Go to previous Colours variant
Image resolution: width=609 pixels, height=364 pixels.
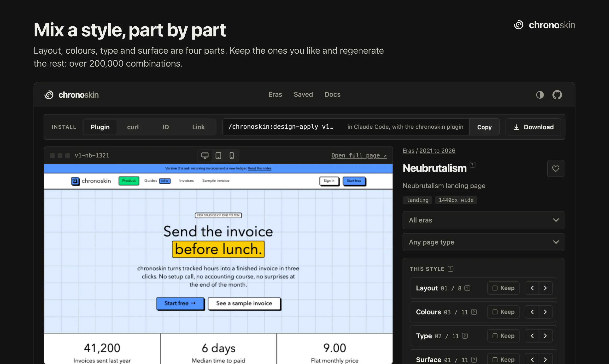532,312
